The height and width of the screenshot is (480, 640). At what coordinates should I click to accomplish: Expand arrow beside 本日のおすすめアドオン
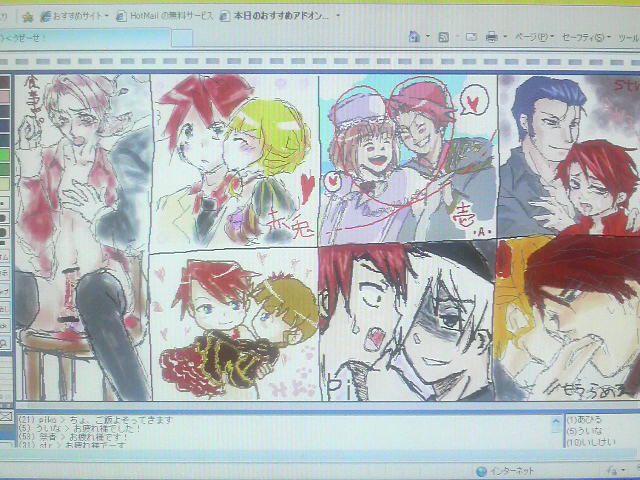pos(338,16)
